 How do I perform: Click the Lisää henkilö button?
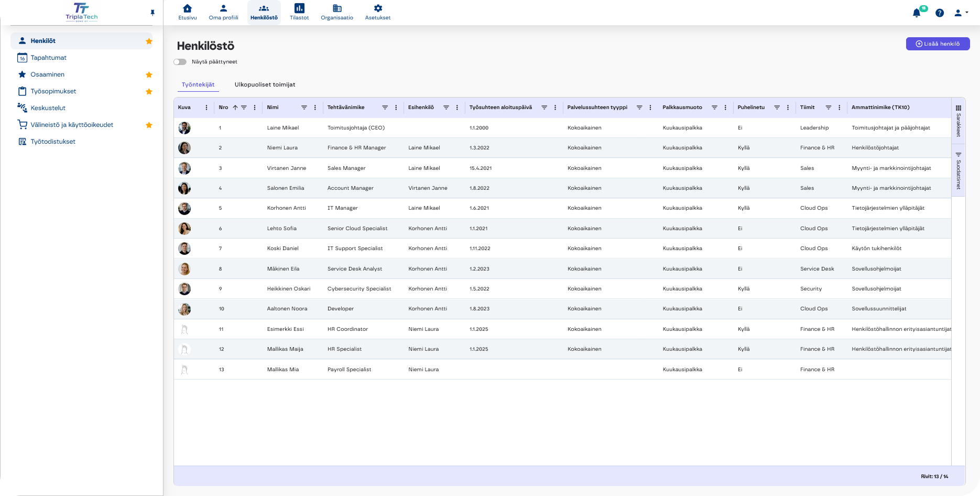(x=938, y=44)
